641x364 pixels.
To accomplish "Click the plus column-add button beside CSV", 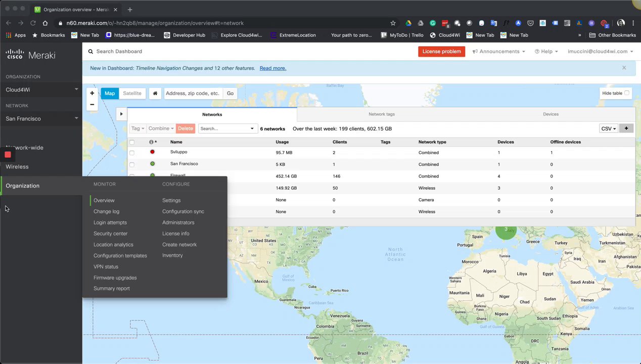I will [x=626, y=128].
